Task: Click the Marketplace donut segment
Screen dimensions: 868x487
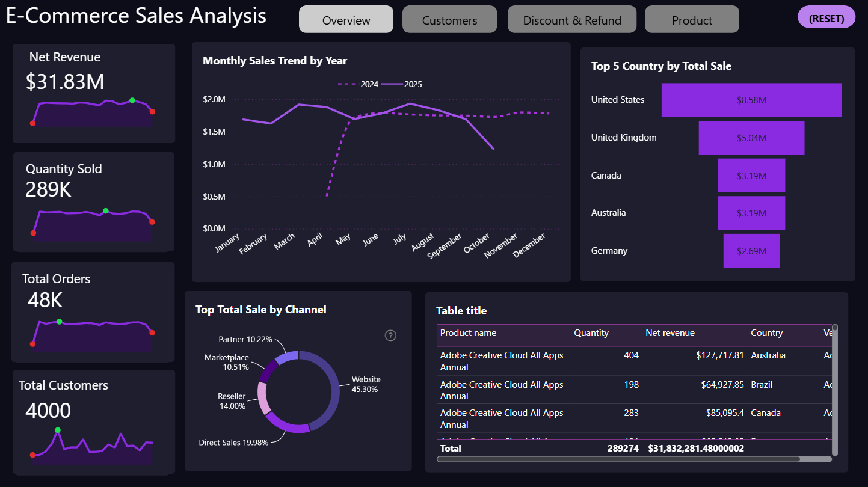Action: pos(268,370)
